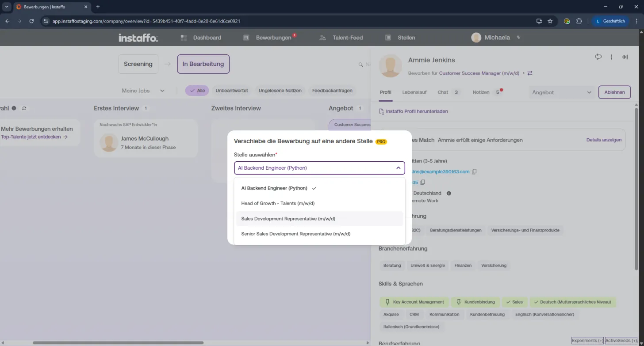Click the info icon next to Deutschland
This screenshot has width=644, height=346.
448,193
